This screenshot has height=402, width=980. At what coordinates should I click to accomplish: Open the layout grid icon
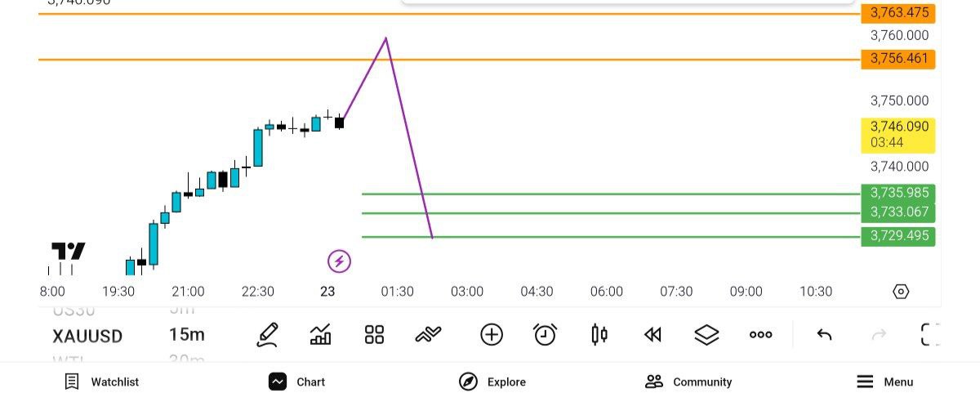[x=374, y=334]
